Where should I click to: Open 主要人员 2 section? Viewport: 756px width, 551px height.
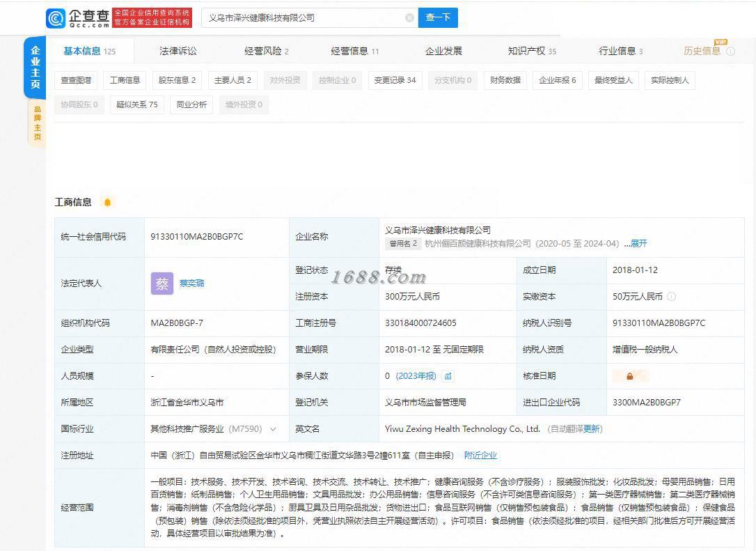pyautogui.click(x=233, y=80)
